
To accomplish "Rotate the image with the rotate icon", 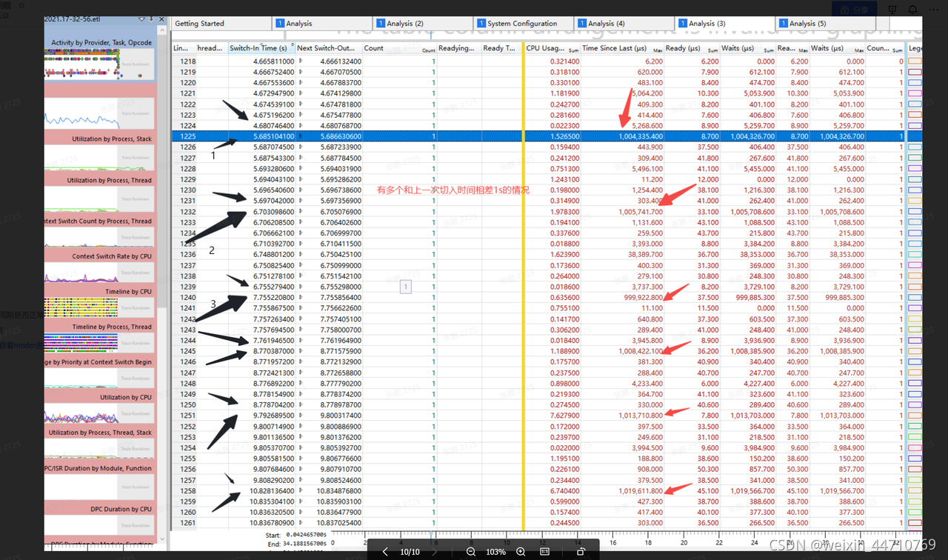I will 581,552.
